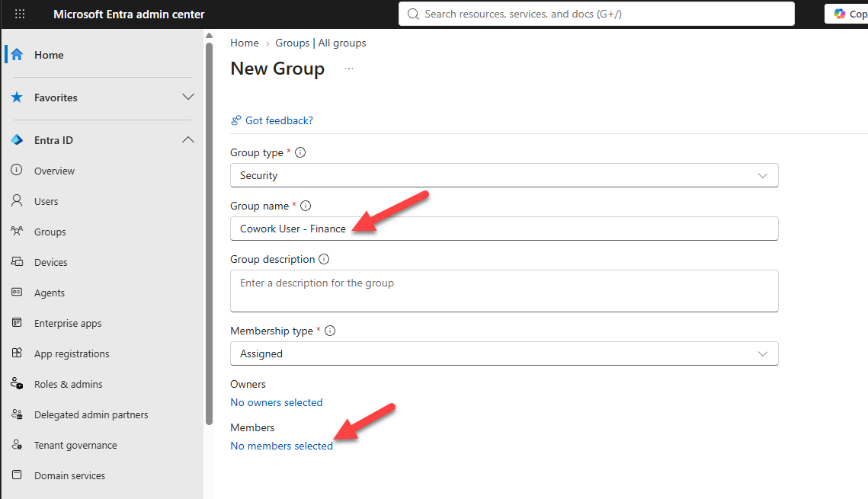Open the ellipsis menu next to New Group
This screenshot has width=868, height=499.
349,69
